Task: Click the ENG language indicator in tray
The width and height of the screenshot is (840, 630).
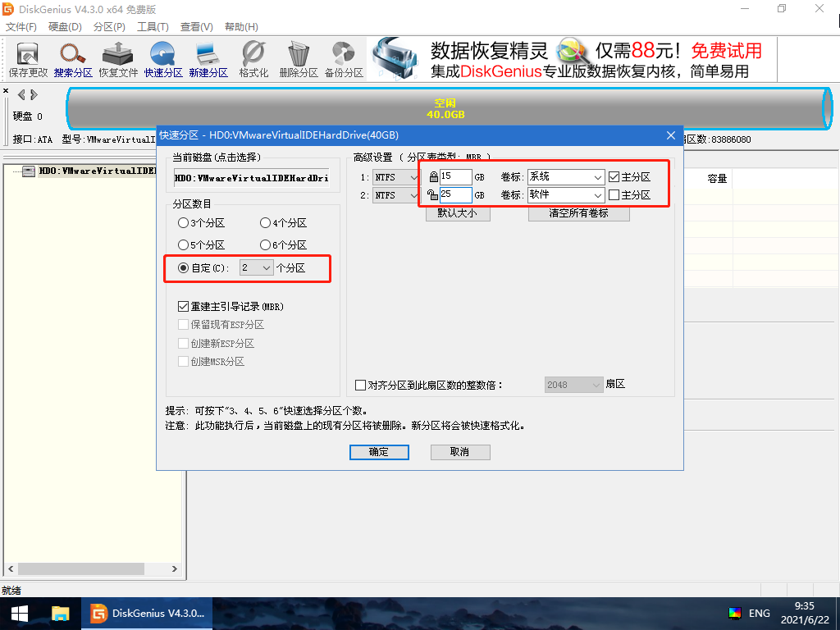Action: click(x=759, y=614)
